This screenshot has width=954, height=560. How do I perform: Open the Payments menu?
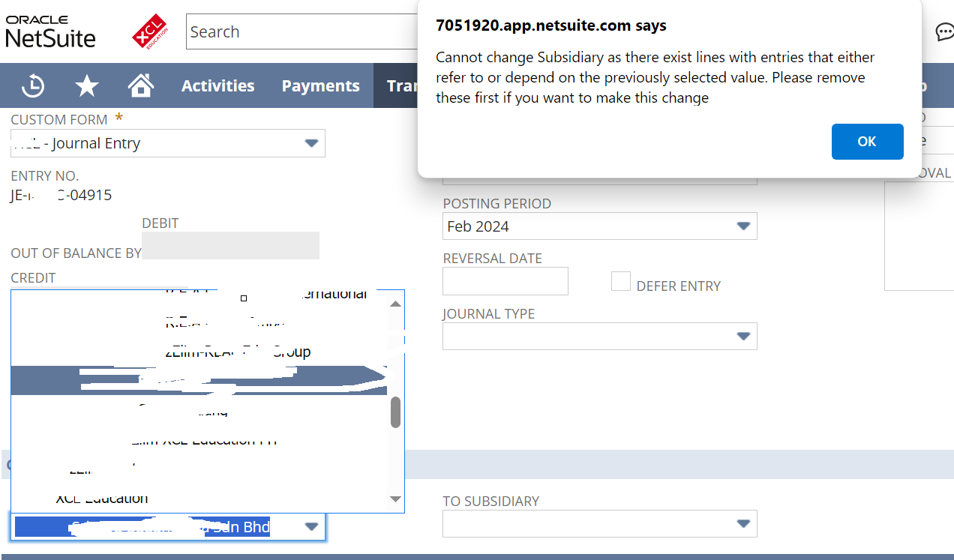click(x=320, y=85)
